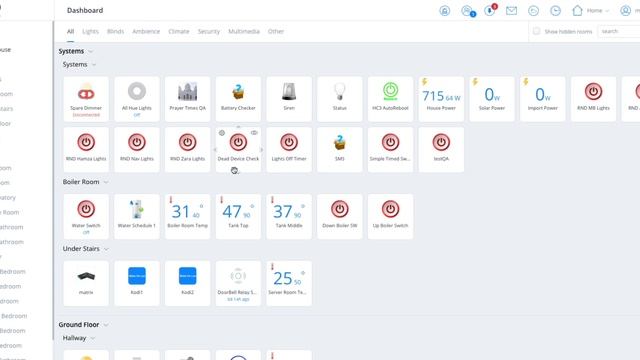Image resolution: width=640 pixels, height=360 pixels.
Task: Open the Spare Dimmer device tile
Action: [86, 99]
